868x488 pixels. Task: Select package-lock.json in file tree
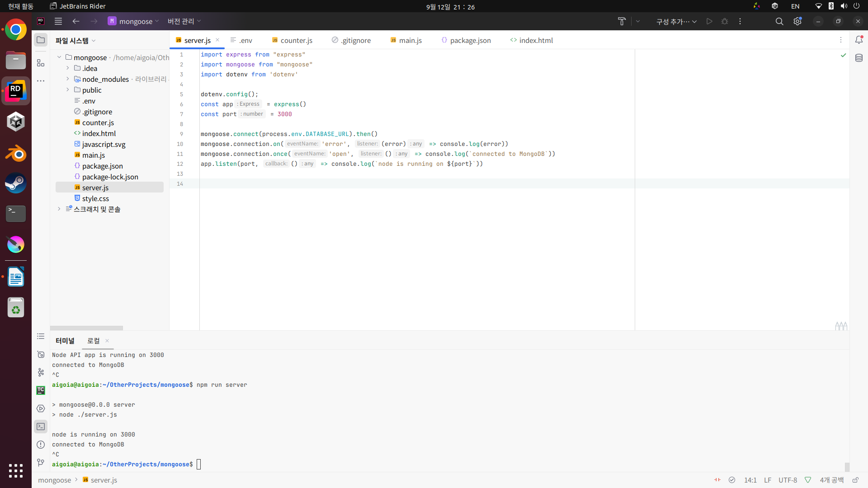point(109,177)
